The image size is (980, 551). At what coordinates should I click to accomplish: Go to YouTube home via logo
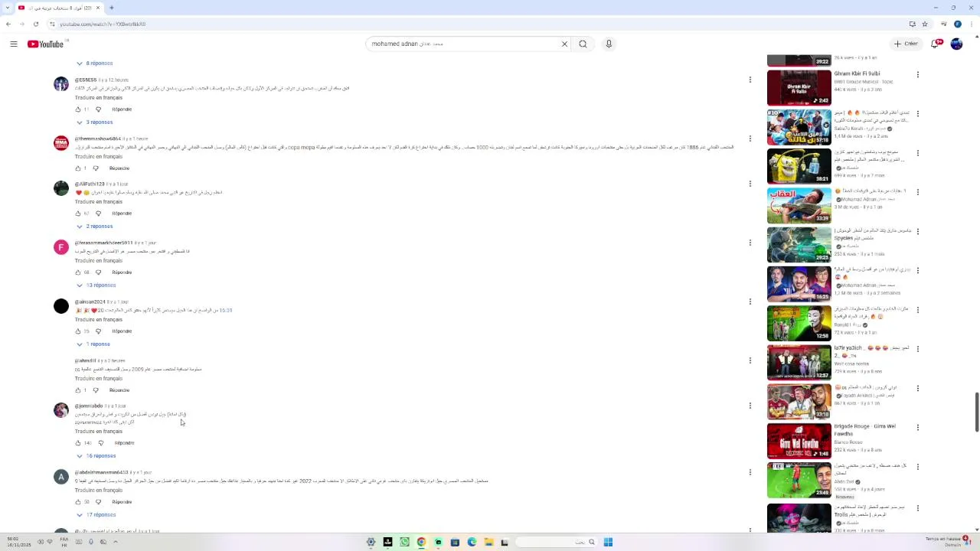point(46,44)
